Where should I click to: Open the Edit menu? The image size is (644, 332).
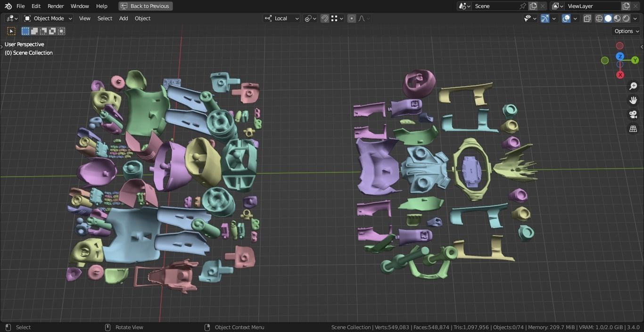(x=36, y=6)
